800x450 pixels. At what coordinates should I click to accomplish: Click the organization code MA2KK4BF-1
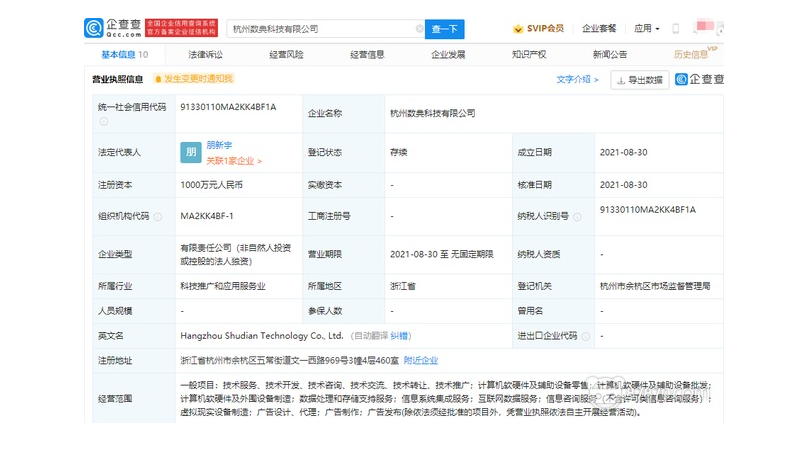(207, 216)
